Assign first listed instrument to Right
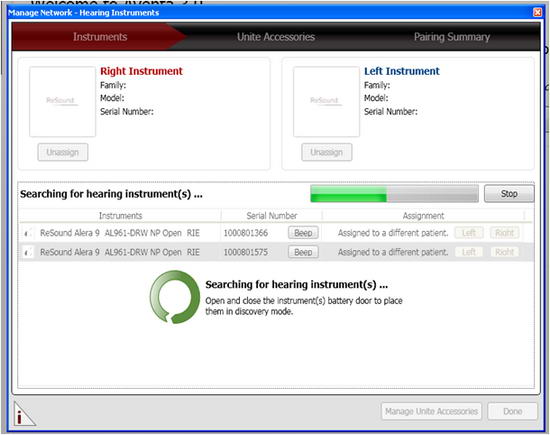This screenshot has width=550, height=435. [504, 233]
